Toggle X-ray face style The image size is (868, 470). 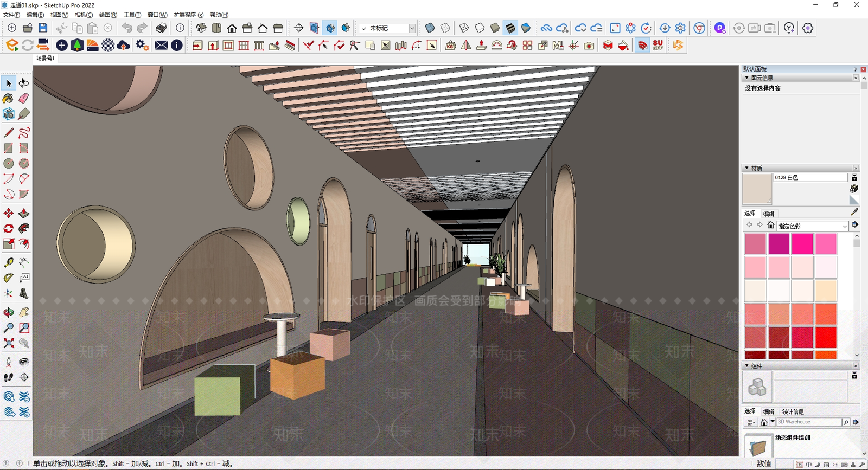(430, 28)
